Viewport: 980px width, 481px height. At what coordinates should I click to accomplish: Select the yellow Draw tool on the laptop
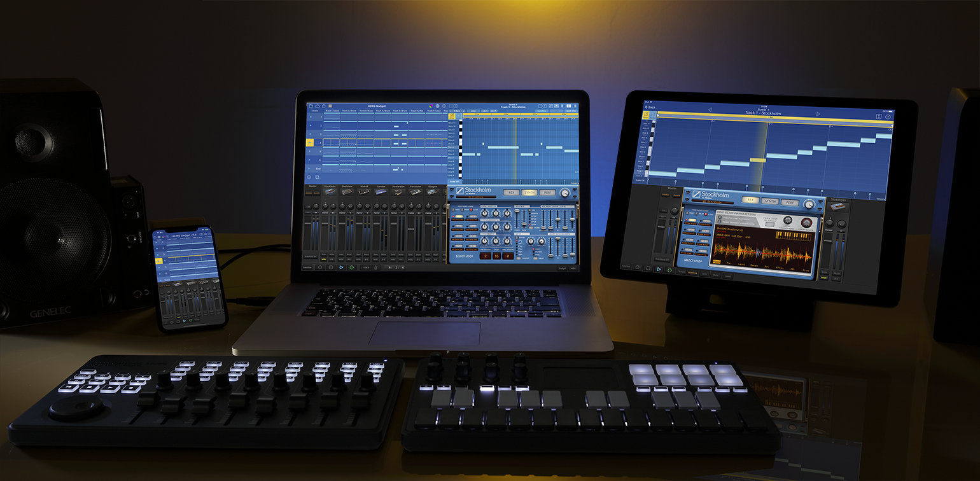pyautogui.click(x=452, y=116)
